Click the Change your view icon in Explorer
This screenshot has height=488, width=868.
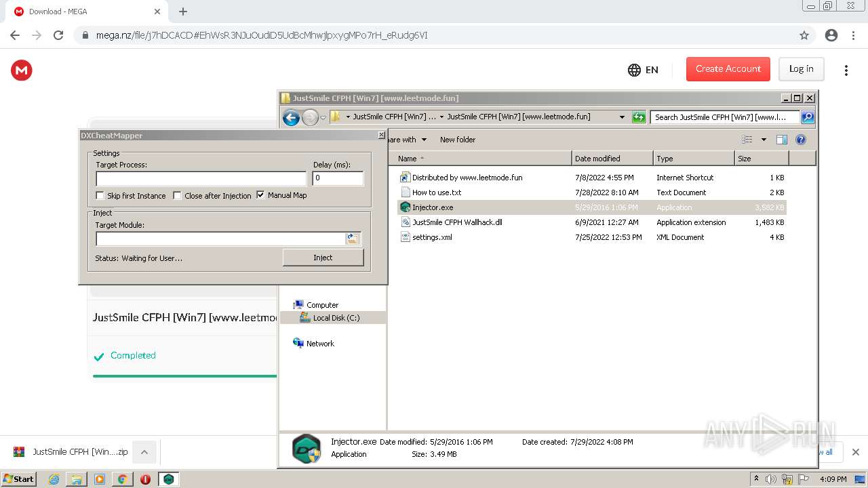747,140
